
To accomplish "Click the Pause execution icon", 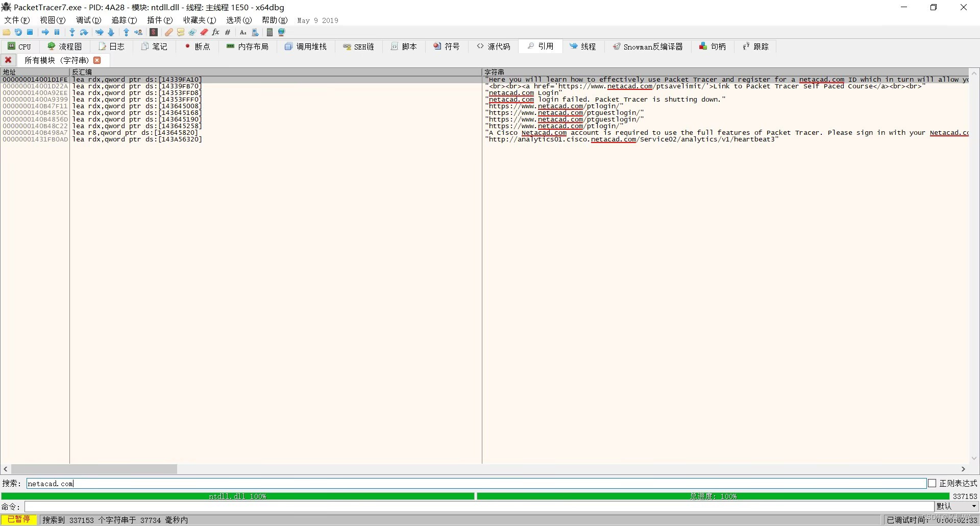I will click(x=57, y=32).
